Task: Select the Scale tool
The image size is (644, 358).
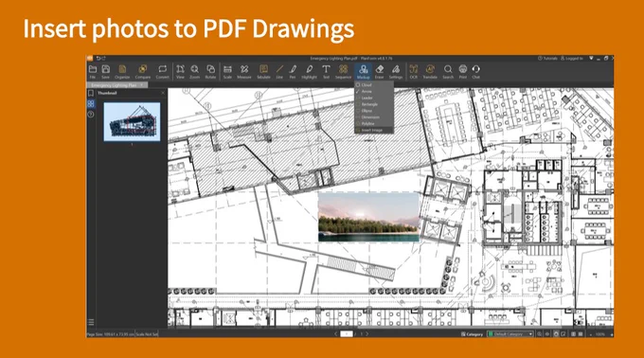Action: coord(227,71)
